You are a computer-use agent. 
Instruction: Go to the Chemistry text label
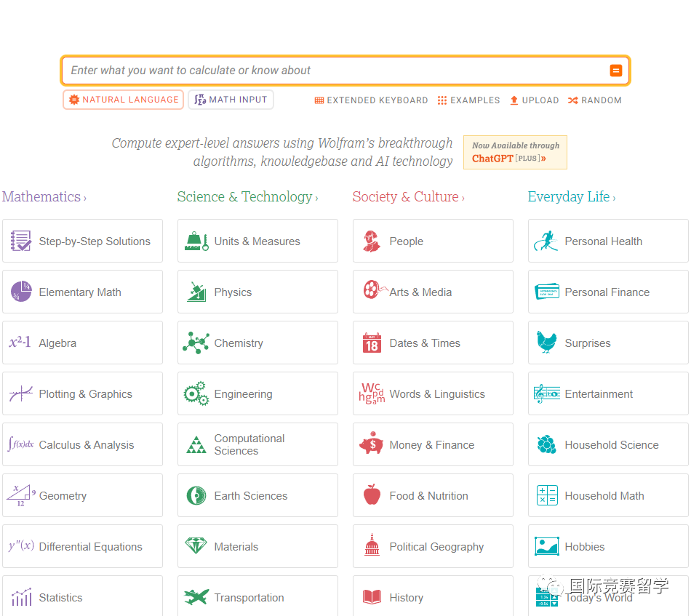click(239, 343)
